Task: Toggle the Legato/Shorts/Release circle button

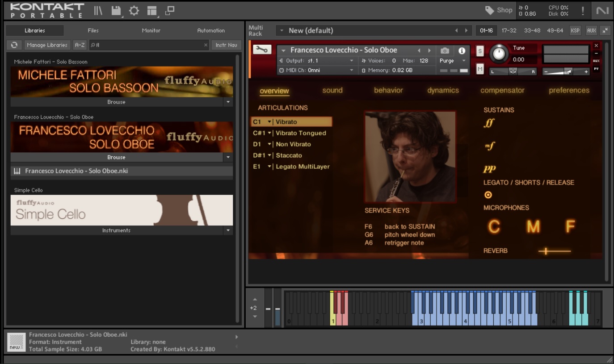Action: click(x=488, y=195)
